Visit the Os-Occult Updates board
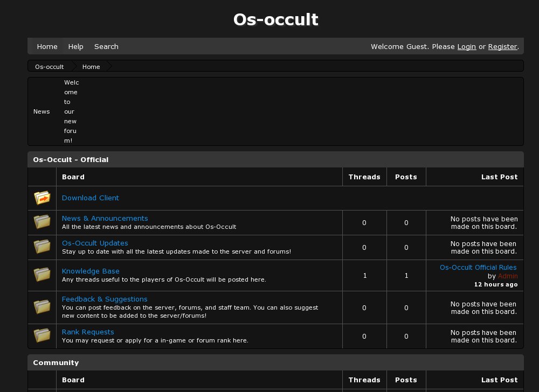 pyautogui.click(x=95, y=243)
